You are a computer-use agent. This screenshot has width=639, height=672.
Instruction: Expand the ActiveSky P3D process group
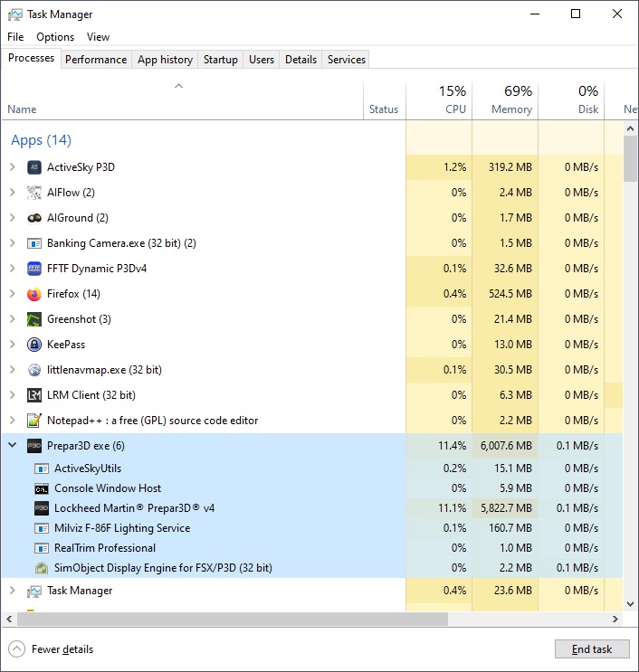point(13,167)
